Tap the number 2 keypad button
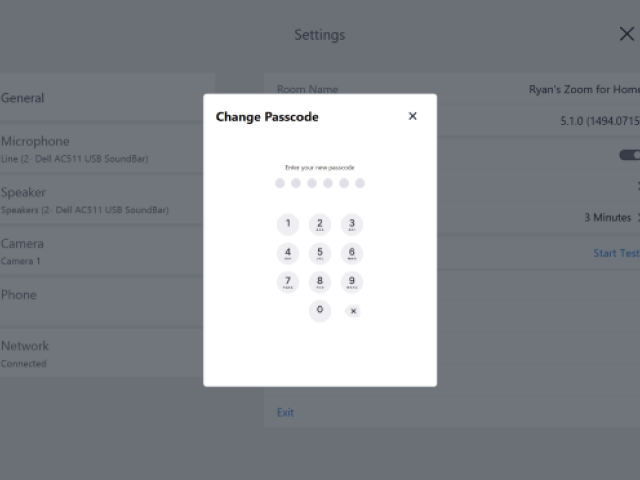 320,225
